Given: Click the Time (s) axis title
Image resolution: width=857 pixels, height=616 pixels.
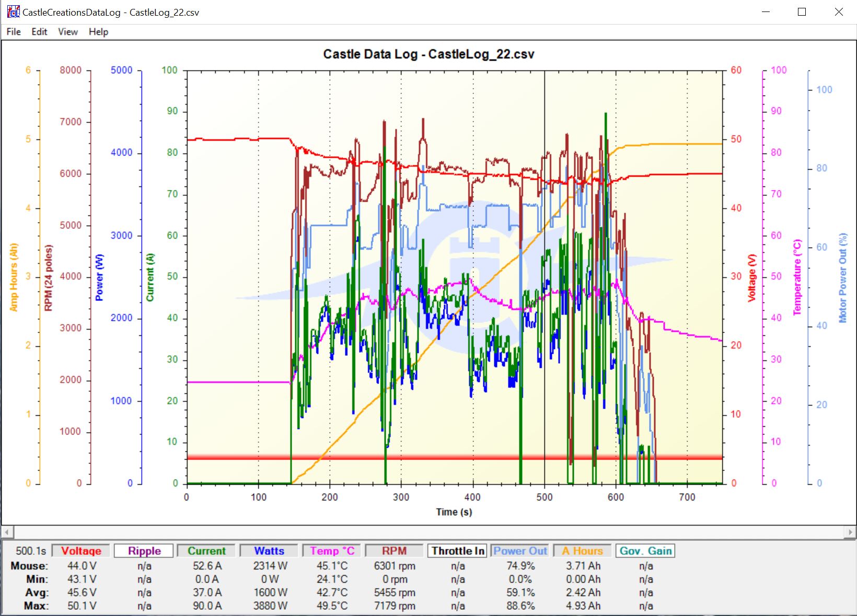Looking at the screenshot, I should [454, 512].
